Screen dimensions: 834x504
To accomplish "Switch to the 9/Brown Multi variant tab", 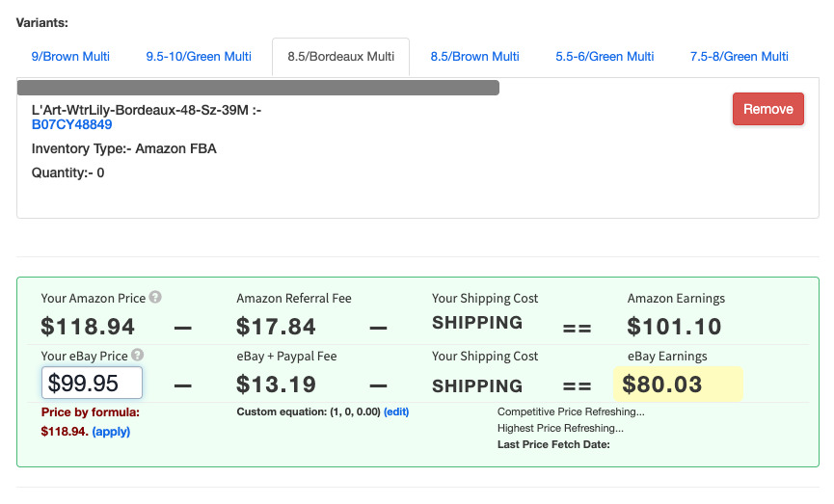I will pyautogui.click(x=70, y=56).
